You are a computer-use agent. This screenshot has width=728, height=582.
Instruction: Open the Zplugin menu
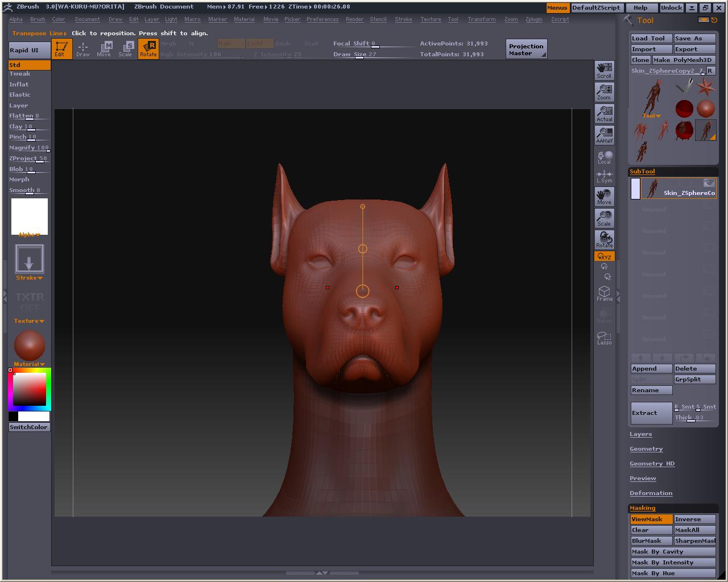pos(534,19)
